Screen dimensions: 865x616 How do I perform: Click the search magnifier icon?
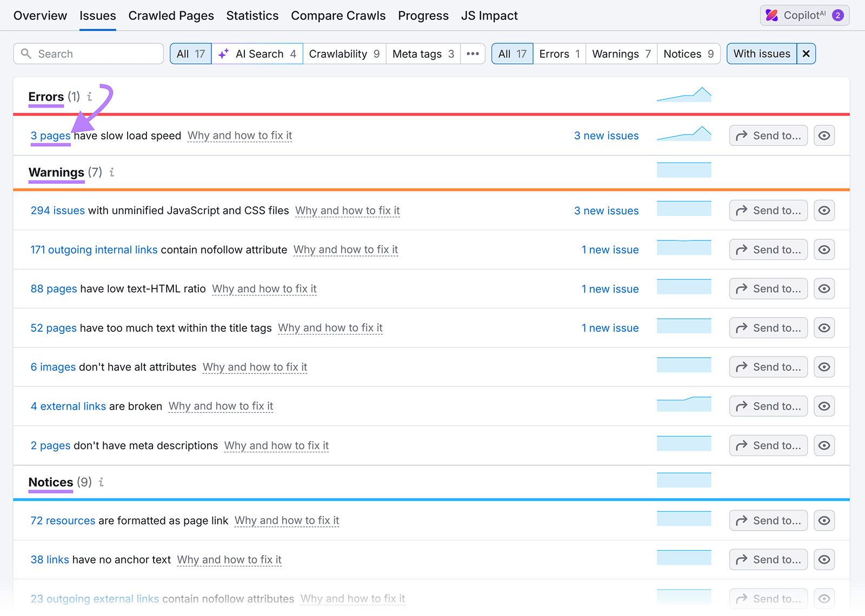[x=26, y=53]
